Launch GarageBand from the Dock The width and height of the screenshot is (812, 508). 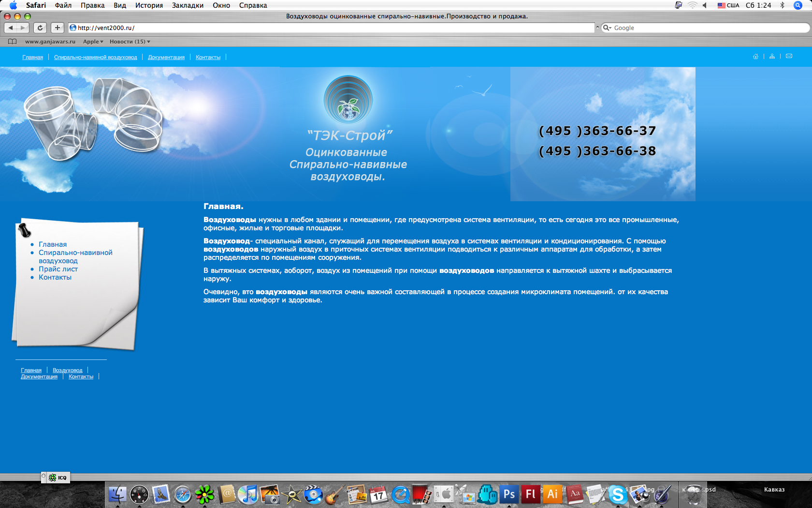tap(335, 495)
